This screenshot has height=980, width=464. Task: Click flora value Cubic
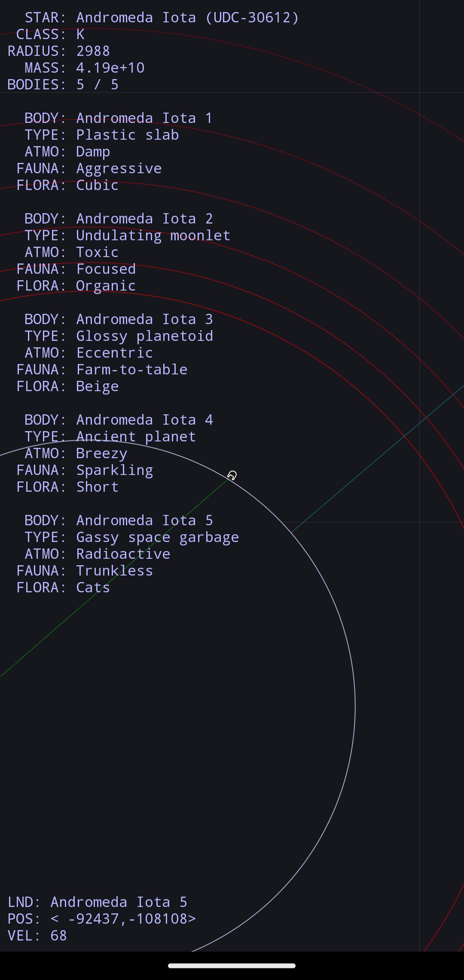click(98, 185)
